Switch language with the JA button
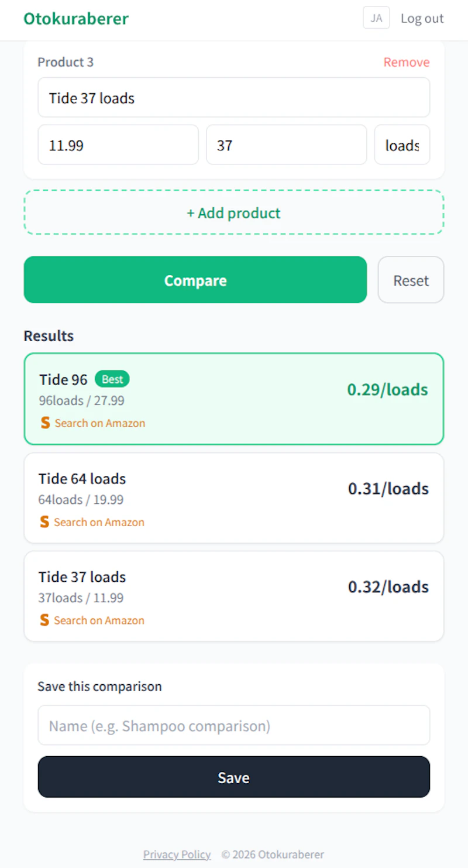 (x=376, y=18)
